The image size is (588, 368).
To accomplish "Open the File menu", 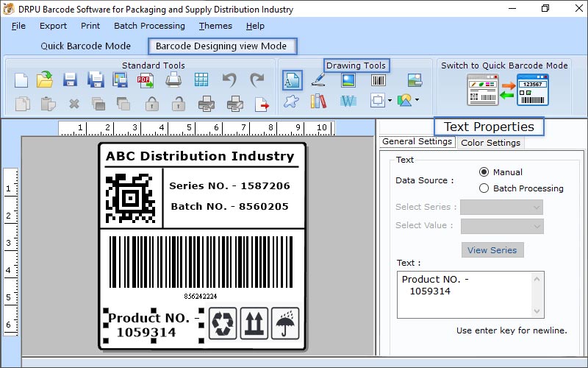I will click(18, 26).
